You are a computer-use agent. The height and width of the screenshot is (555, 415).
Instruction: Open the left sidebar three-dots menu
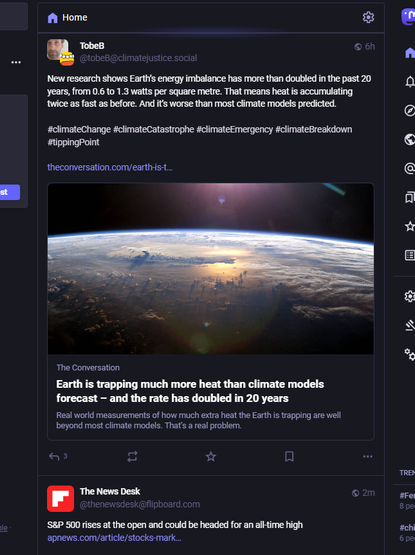point(16,62)
